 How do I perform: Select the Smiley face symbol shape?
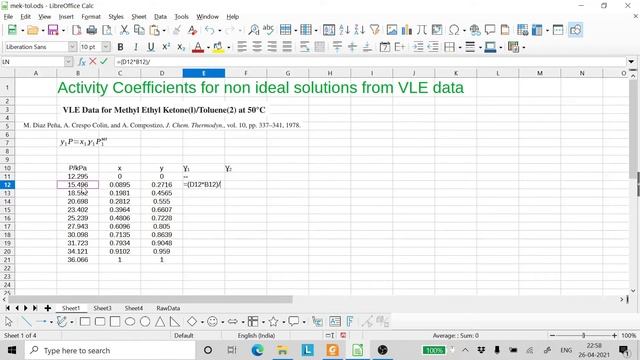[x=212, y=322]
